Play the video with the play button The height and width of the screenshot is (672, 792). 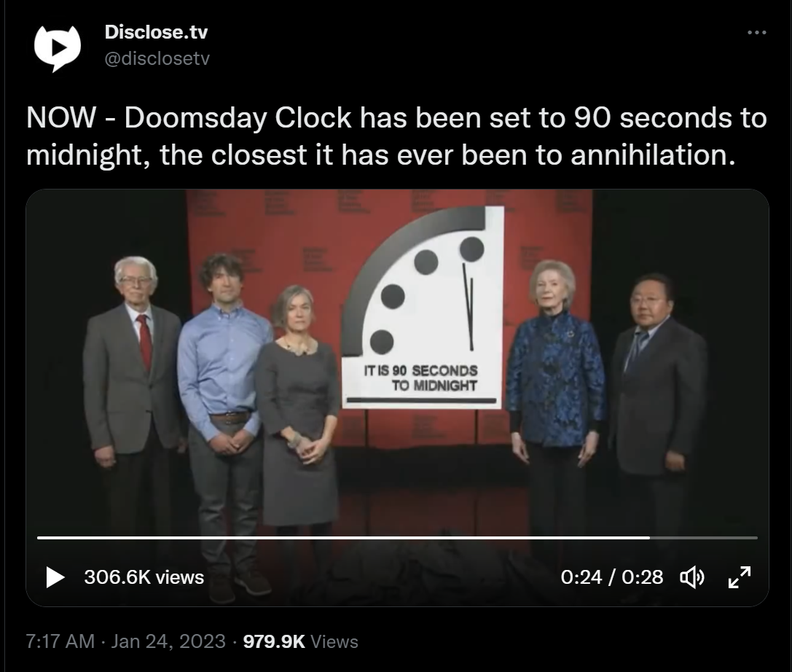pos(55,577)
